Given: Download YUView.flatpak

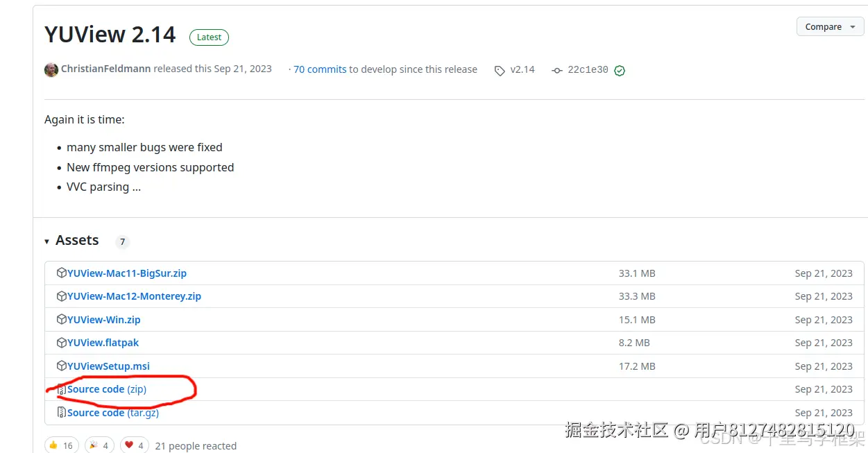Looking at the screenshot, I should click(x=103, y=343).
